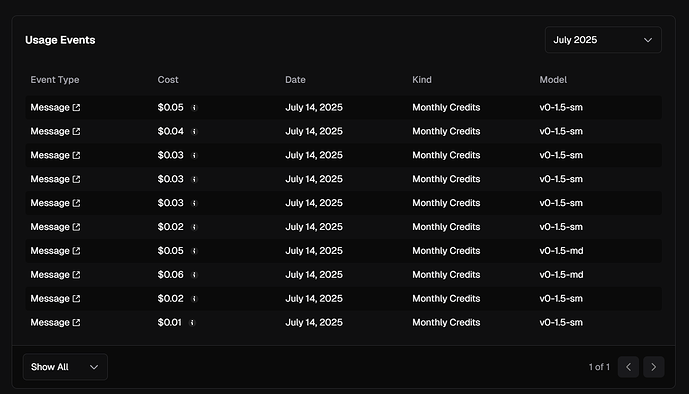Viewport: 689px width, 394px height.
Task: Click the Date column header
Action: (x=295, y=80)
